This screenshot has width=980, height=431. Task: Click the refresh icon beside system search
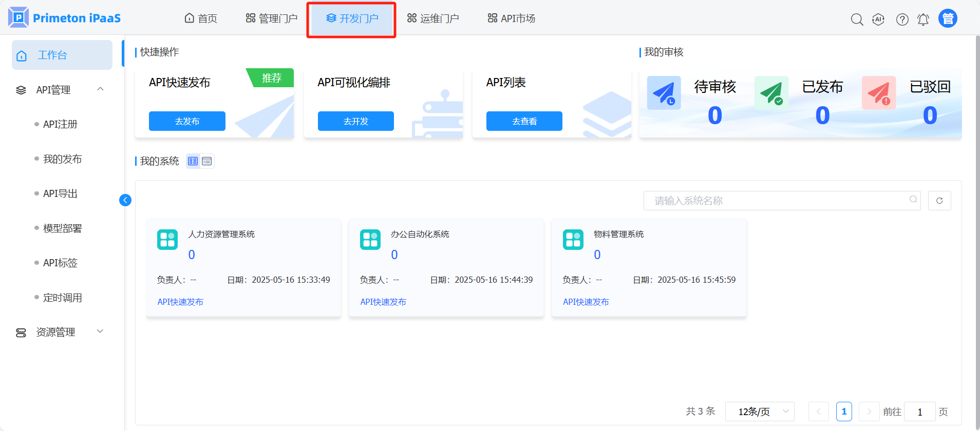939,201
